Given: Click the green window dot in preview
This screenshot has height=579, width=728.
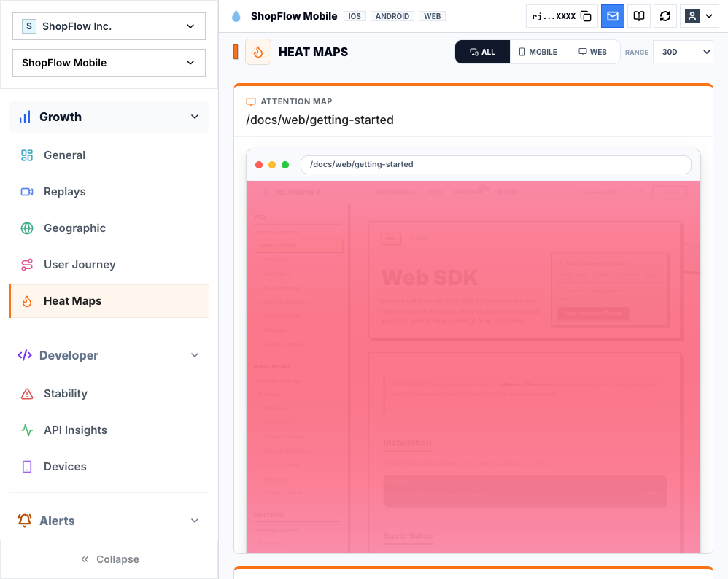Looking at the screenshot, I should (285, 165).
